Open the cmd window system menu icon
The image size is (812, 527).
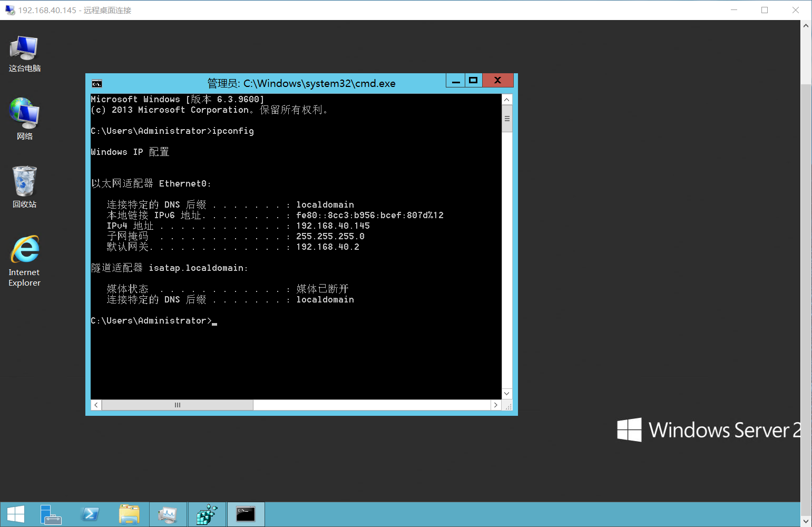pos(96,83)
